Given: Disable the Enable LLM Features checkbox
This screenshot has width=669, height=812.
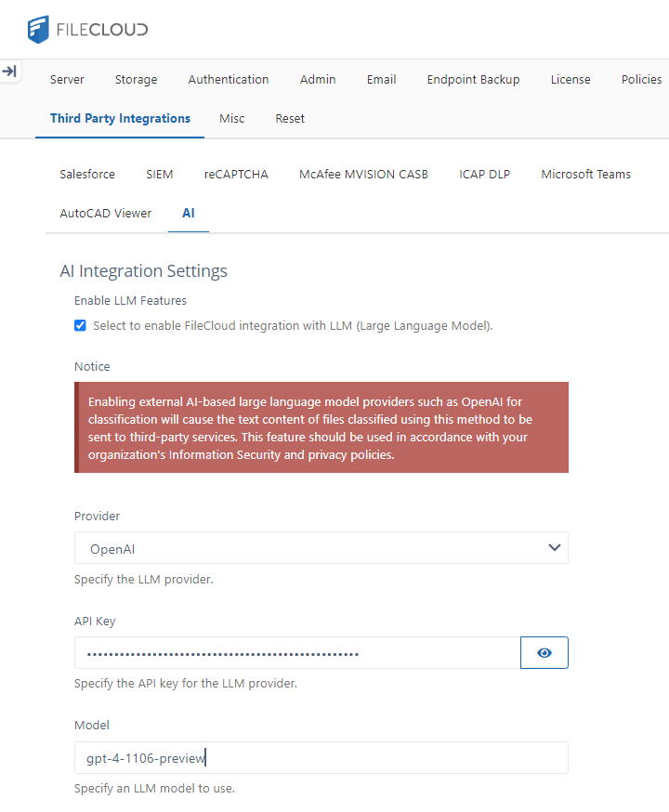Looking at the screenshot, I should point(81,325).
